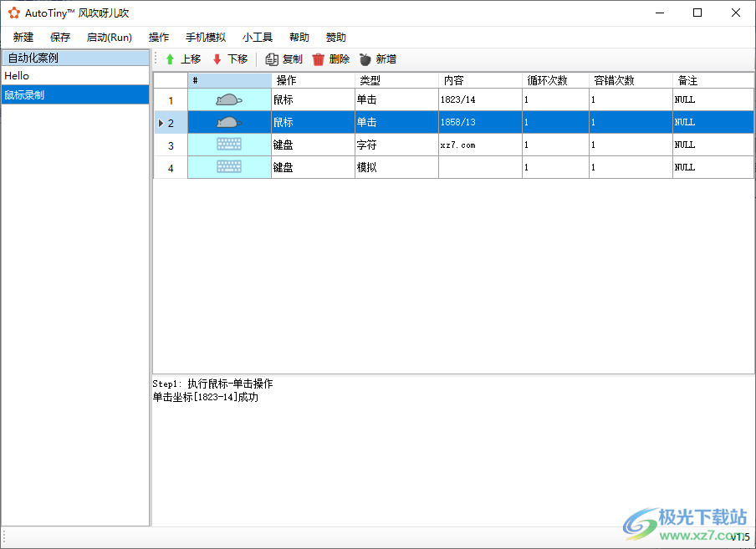This screenshot has width=756, height=549.
Task: Click 保存 to save the case
Action: click(x=59, y=37)
